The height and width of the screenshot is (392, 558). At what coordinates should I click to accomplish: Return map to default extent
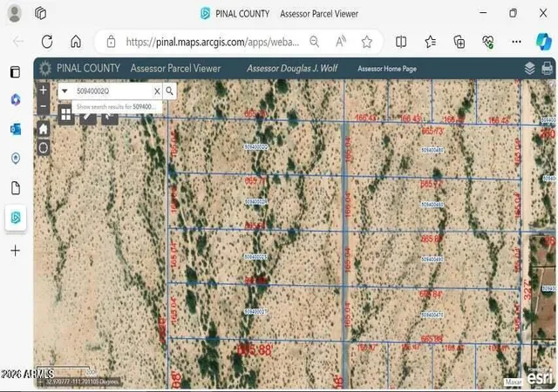click(43, 129)
